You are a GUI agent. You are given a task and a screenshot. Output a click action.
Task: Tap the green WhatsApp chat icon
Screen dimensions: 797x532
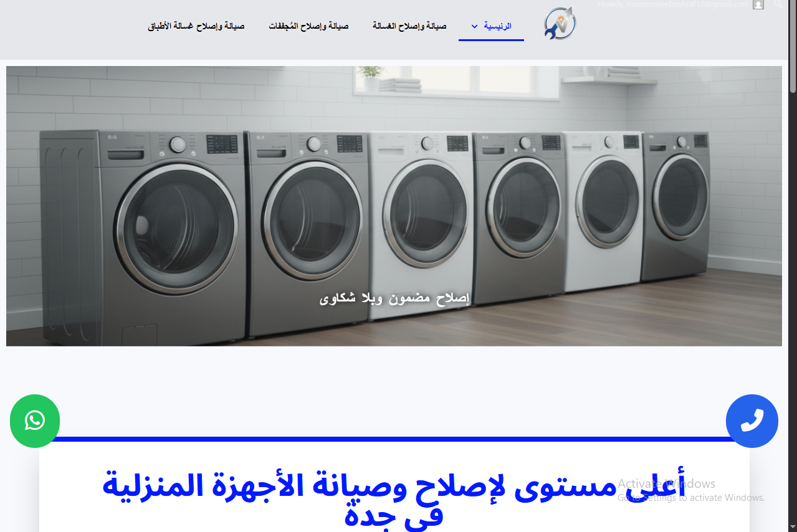point(35,421)
